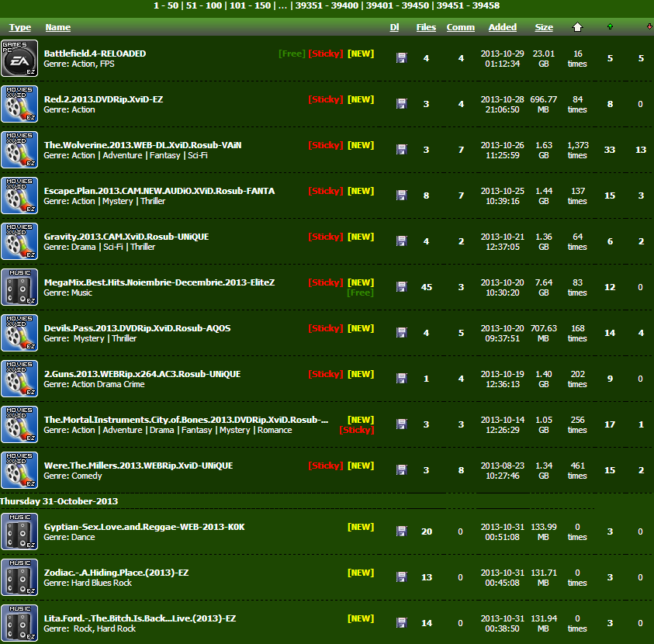Click Movies XviD icon beside The.Mortal.Instruments

click(x=19, y=424)
